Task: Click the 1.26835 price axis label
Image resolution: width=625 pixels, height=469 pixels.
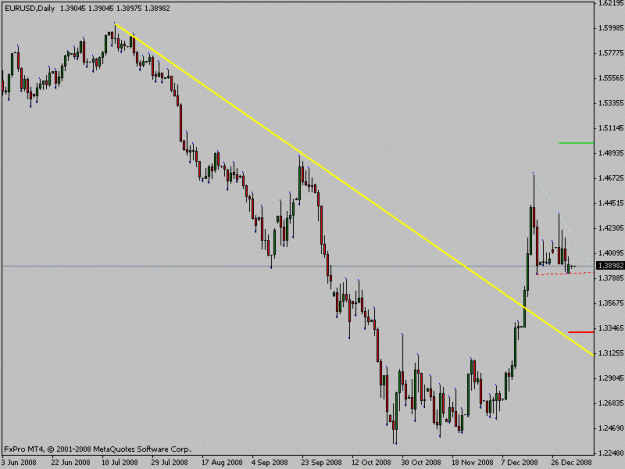Action: click(x=611, y=403)
